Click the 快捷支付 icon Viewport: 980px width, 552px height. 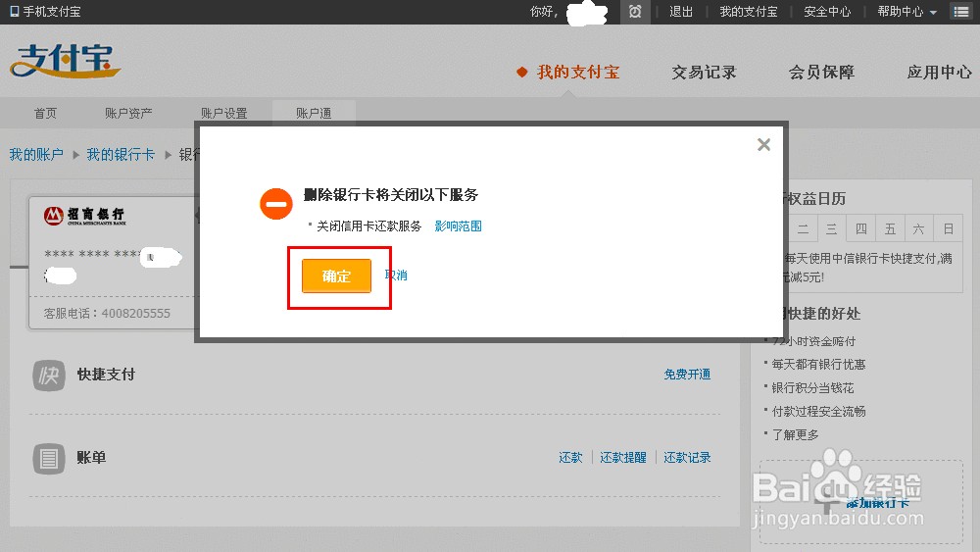pos(49,376)
